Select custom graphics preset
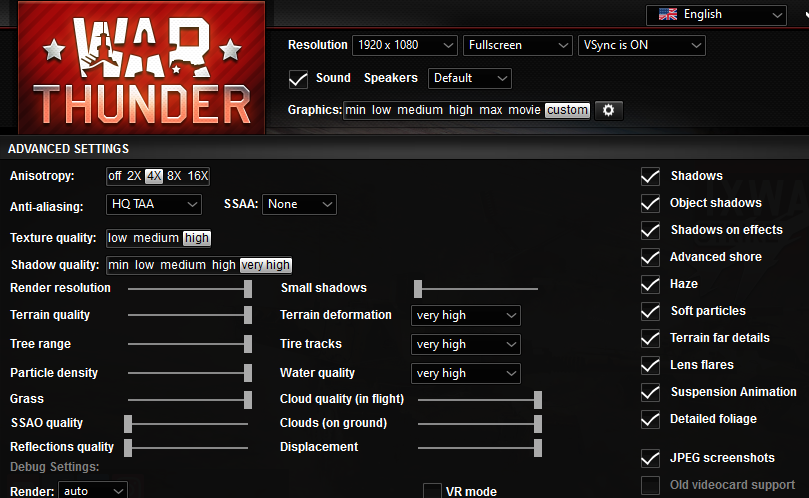This screenshot has width=809, height=498. pos(568,110)
